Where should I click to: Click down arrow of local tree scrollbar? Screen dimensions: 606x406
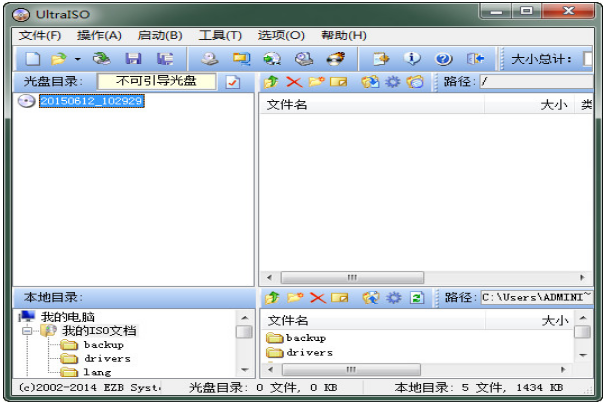tap(245, 370)
